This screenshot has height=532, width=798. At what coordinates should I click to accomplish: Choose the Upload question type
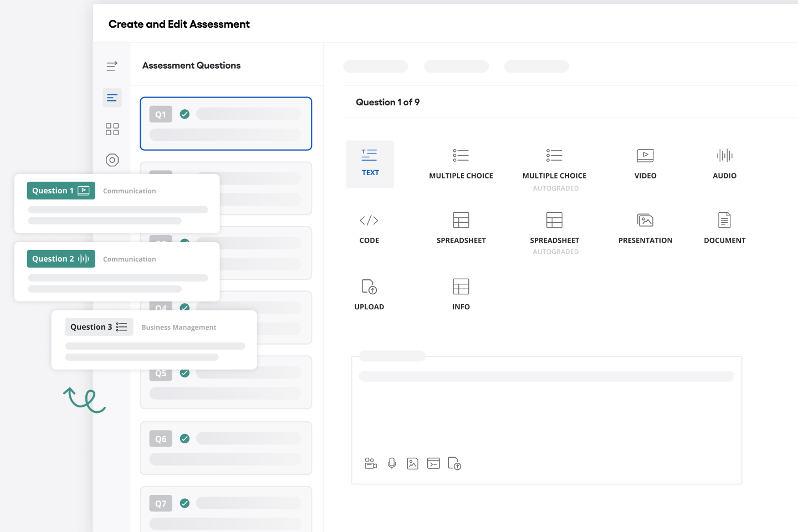tap(369, 294)
